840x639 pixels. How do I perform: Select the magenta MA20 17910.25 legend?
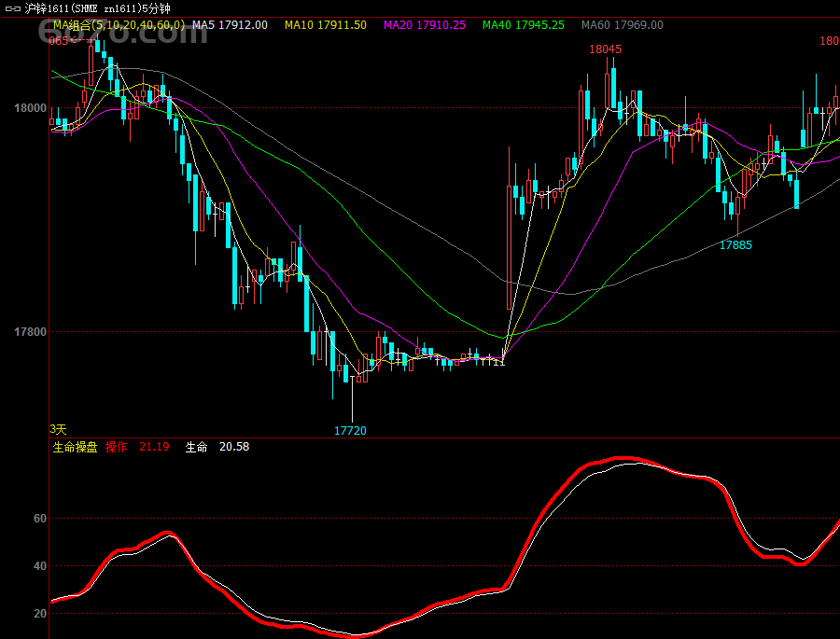point(425,25)
